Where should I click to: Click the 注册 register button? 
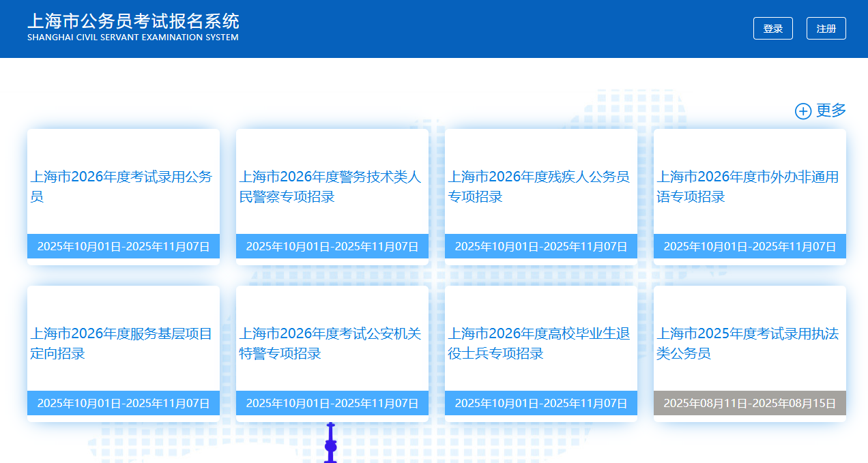pyautogui.click(x=826, y=29)
